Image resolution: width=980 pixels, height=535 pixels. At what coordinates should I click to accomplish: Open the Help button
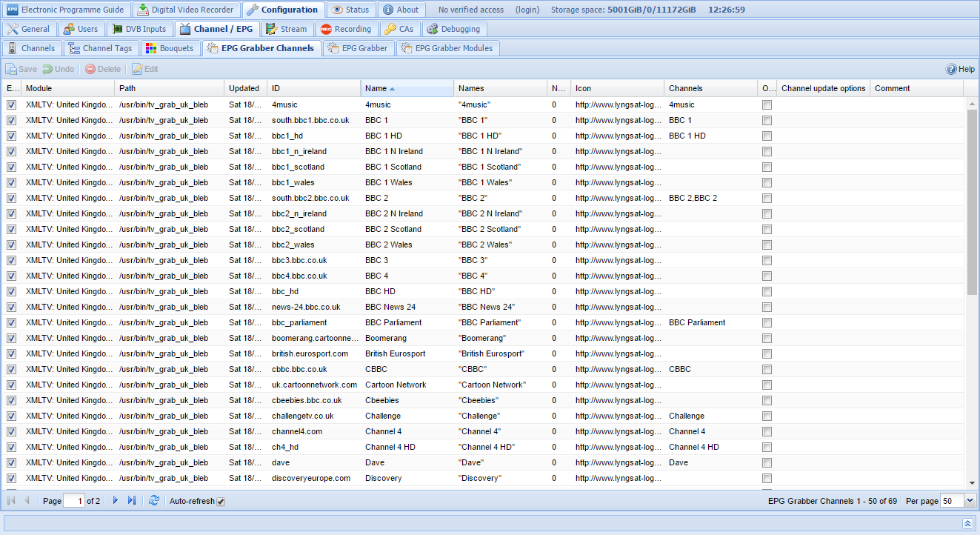tap(960, 69)
